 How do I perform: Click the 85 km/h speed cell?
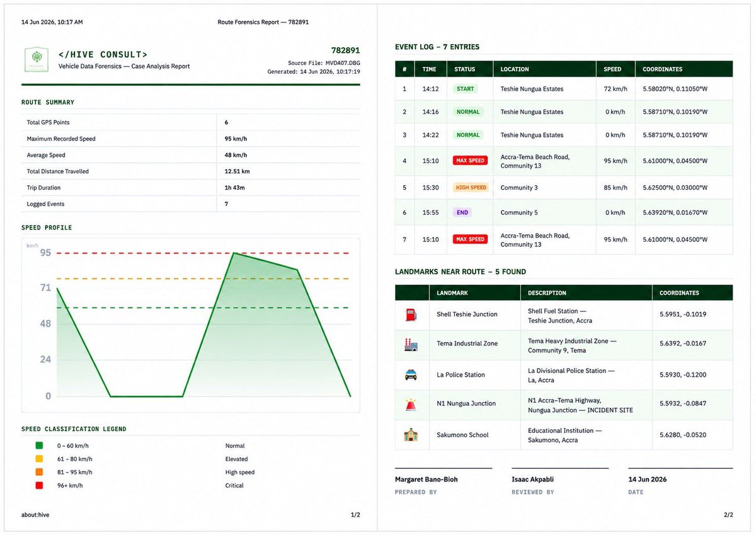(x=616, y=188)
